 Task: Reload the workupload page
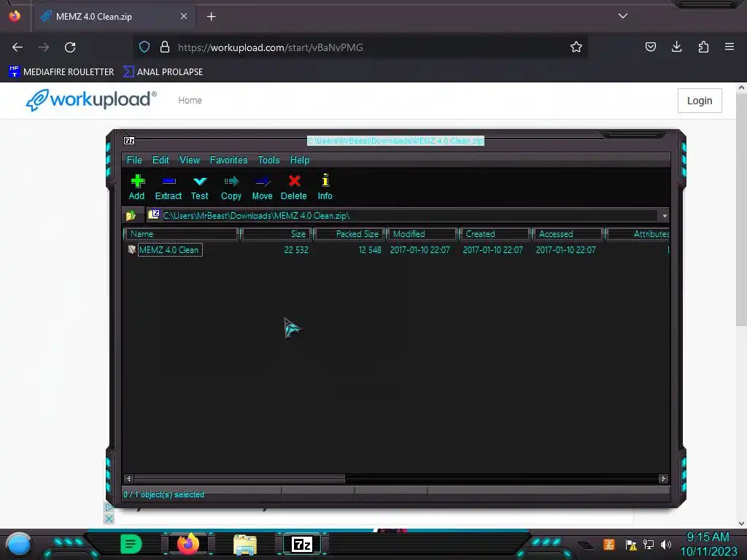(x=70, y=47)
